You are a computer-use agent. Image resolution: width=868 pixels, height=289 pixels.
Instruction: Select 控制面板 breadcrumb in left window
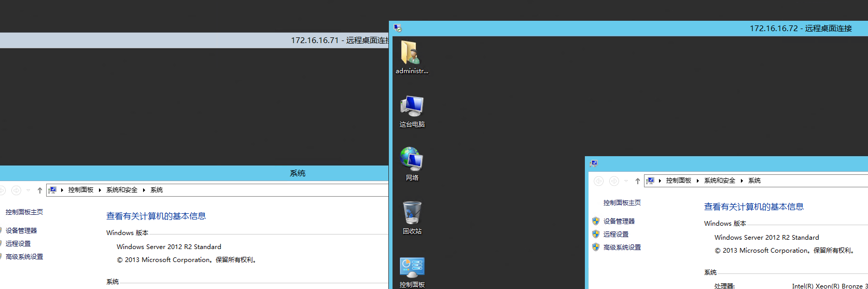click(x=81, y=190)
